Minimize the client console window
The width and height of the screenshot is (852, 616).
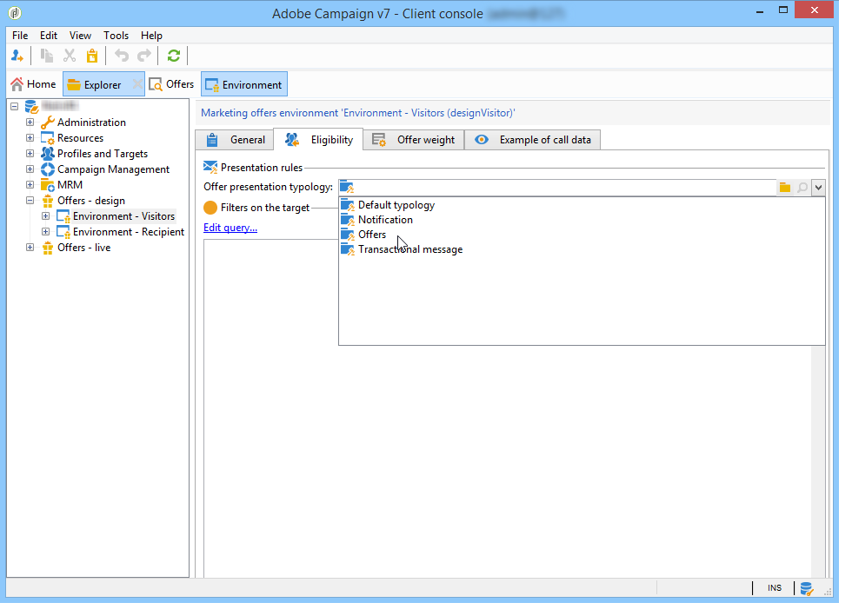click(x=760, y=11)
